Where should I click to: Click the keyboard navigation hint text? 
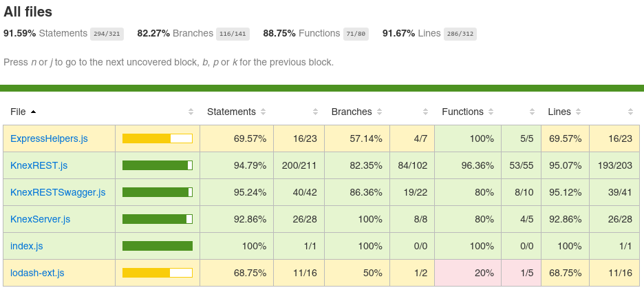coord(169,63)
